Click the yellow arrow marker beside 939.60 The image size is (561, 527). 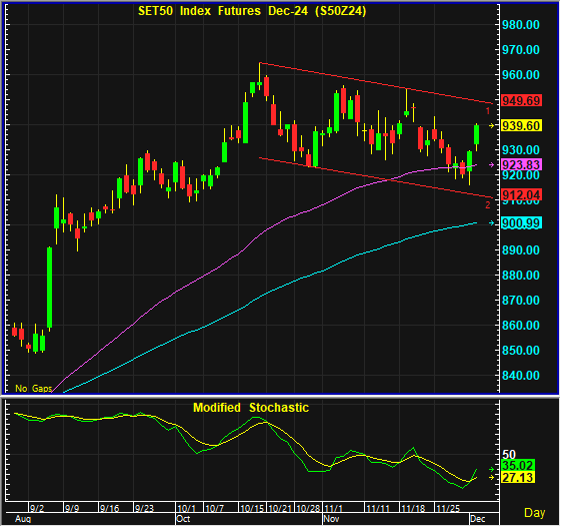point(492,126)
